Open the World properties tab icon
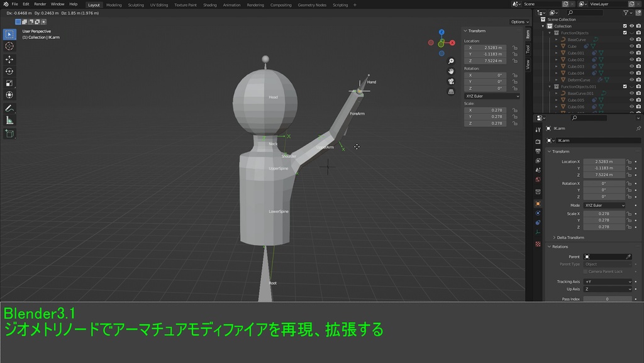 [538, 179]
